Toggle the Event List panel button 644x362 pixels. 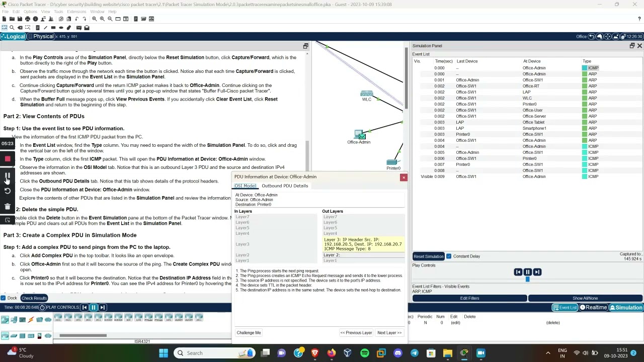point(565,308)
